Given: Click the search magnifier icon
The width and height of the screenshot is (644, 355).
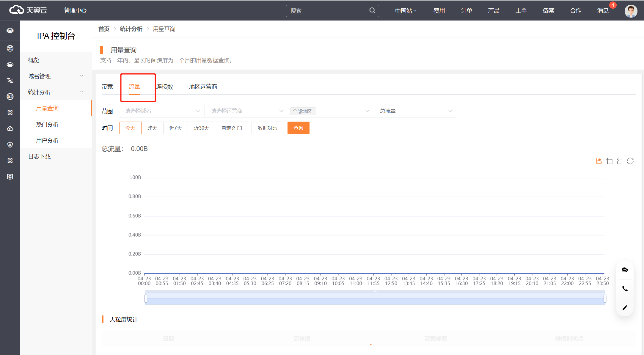Looking at the screenshot, I should (x=372, y=11).
